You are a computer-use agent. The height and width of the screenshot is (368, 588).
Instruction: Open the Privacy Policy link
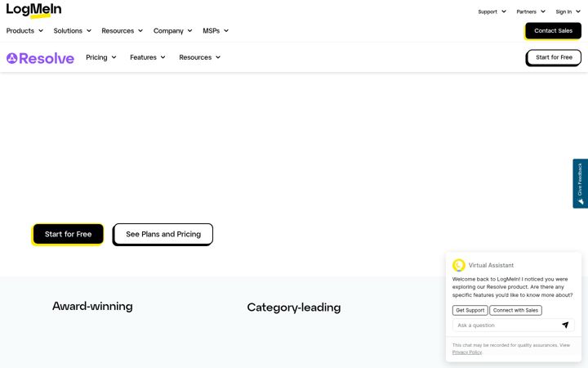pos(467,352)
